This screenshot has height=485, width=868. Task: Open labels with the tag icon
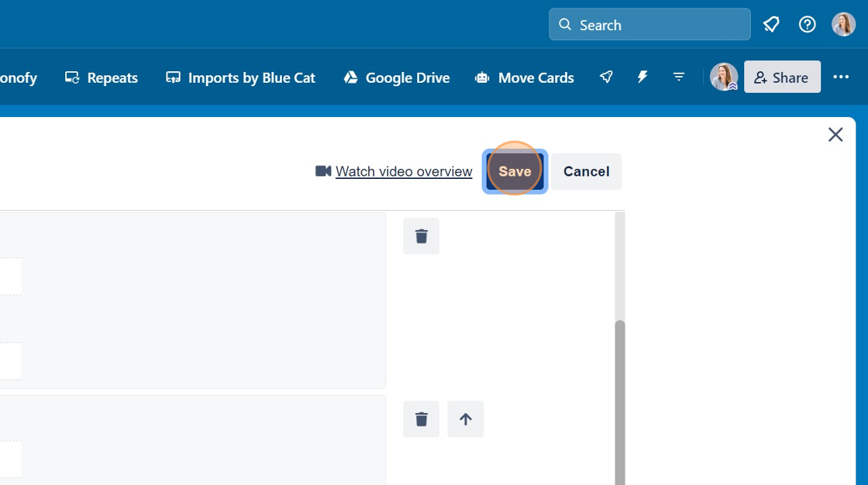771,24
